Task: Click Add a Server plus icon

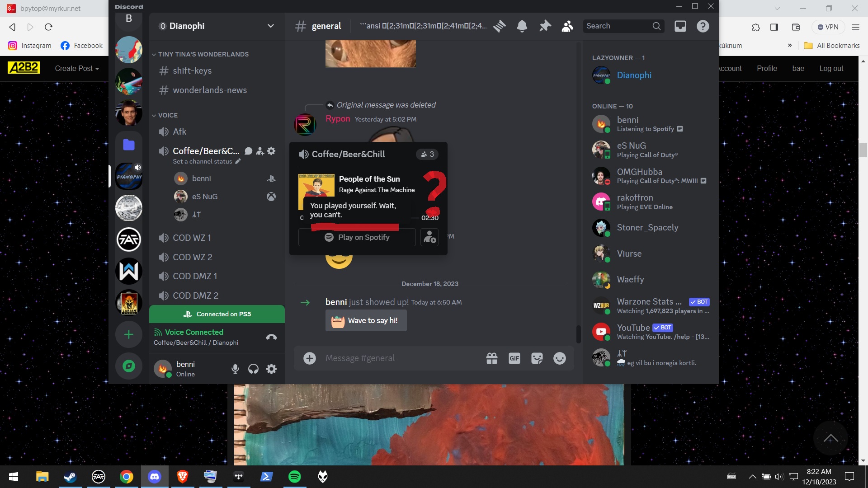Action: pyautogui.click(x=129, y=334)
